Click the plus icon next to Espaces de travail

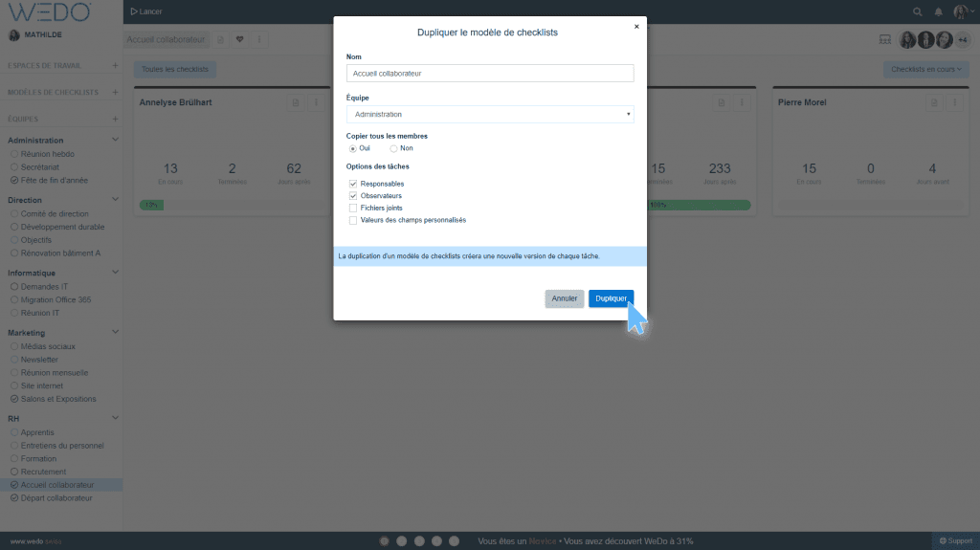[115, 66]
